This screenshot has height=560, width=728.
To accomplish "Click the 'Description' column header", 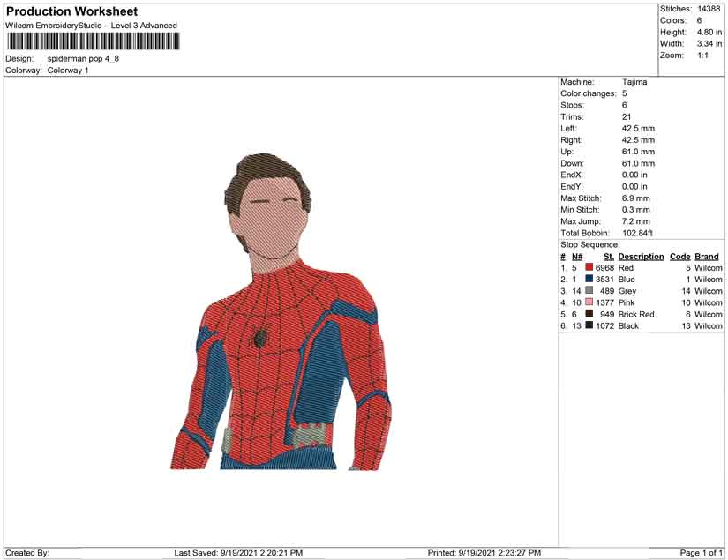I will click(642, 257).
